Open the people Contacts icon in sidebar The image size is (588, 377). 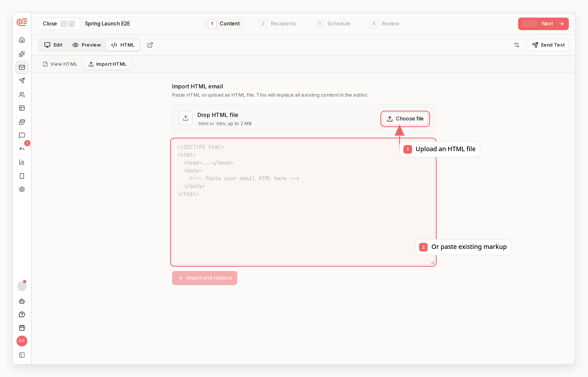pyautogui.click(x=22, y=94)
